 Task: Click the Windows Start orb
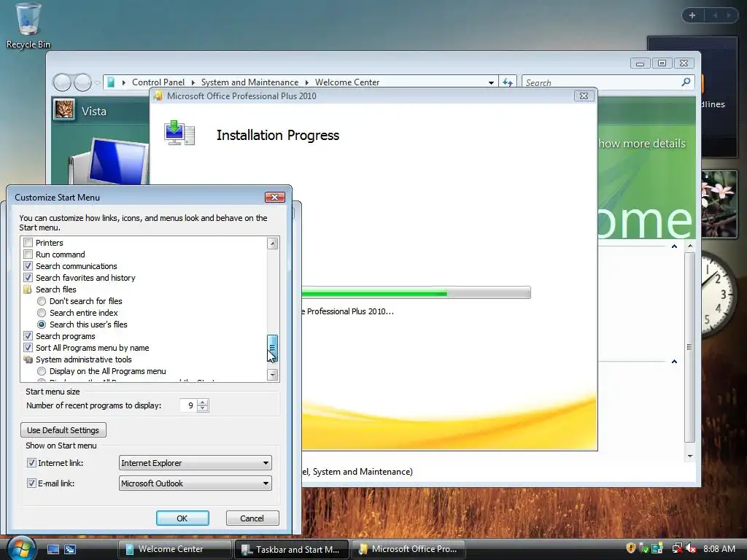pos(21,549)
